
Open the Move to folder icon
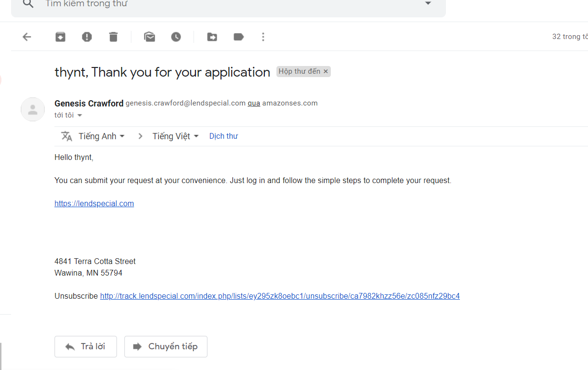(x=212, y=37)
